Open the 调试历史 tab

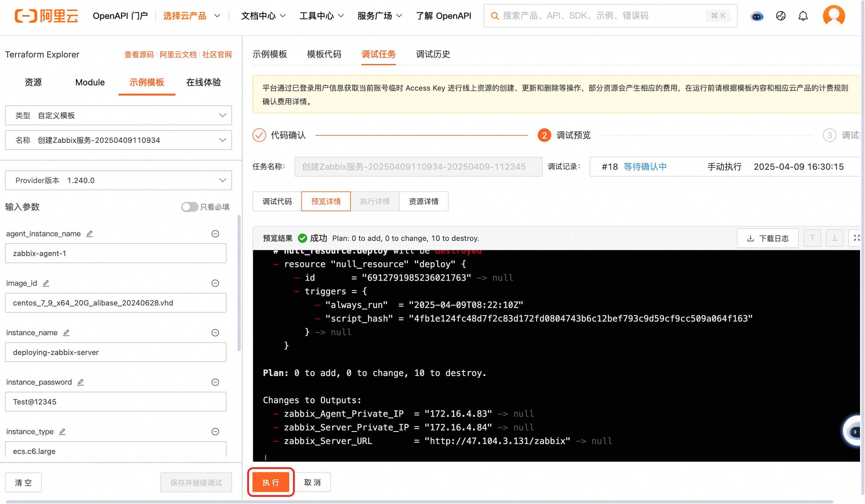click(433, 54)
